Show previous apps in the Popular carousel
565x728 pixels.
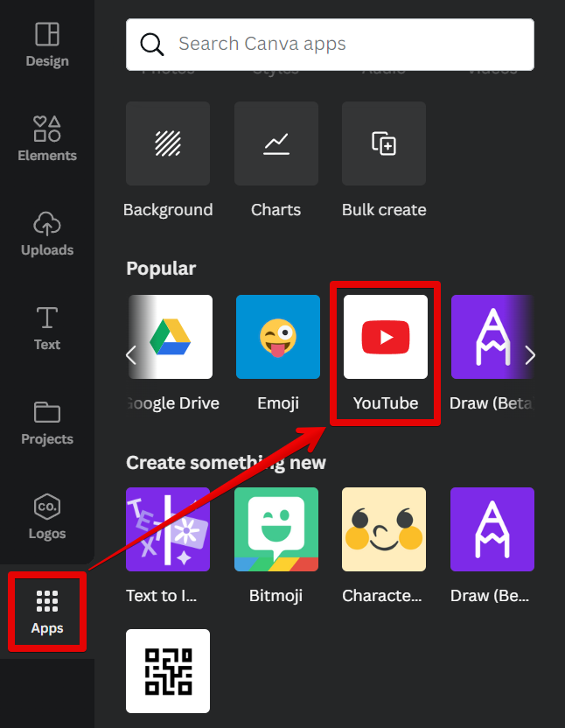(x=131, y=355)
